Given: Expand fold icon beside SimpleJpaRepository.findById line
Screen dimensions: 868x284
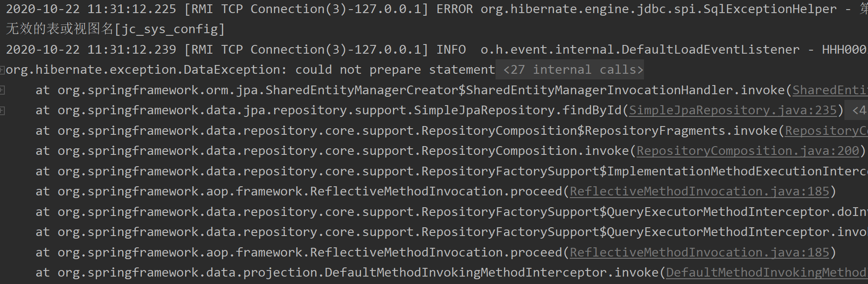Looking at the screenshot, I should [x=2, y=110].
